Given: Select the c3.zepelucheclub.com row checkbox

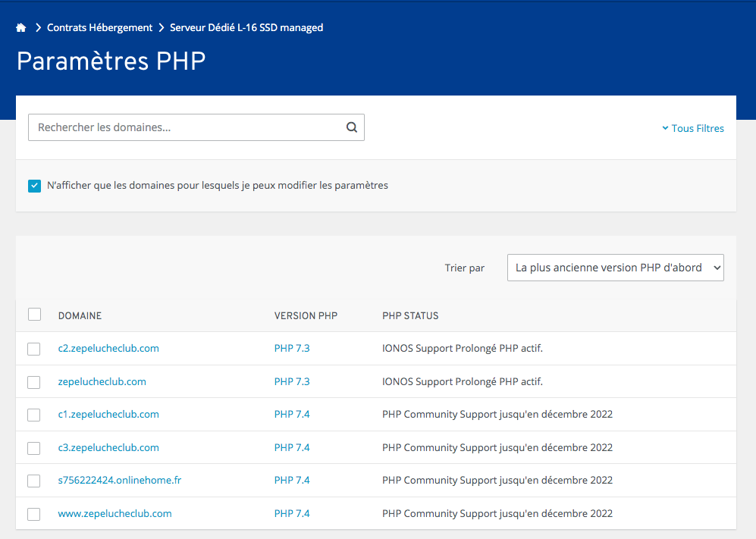Looking at the screenshot, I should click(x=34, y=448).
